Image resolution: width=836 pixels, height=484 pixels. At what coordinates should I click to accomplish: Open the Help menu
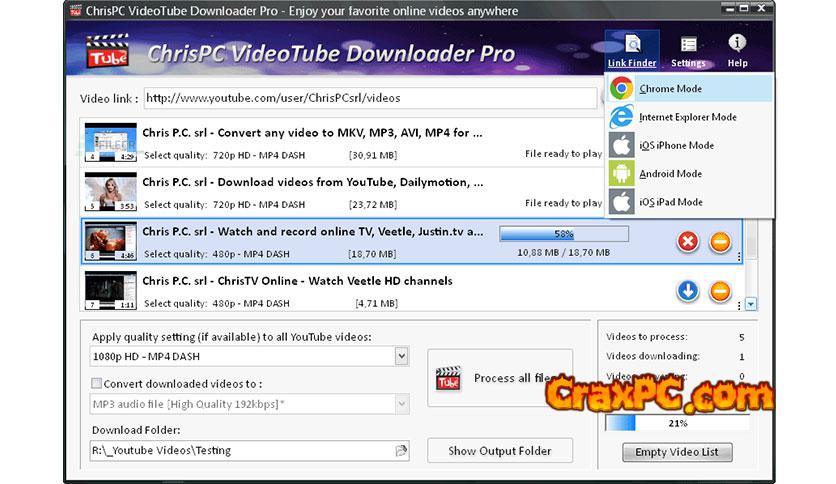pos(737,51)
